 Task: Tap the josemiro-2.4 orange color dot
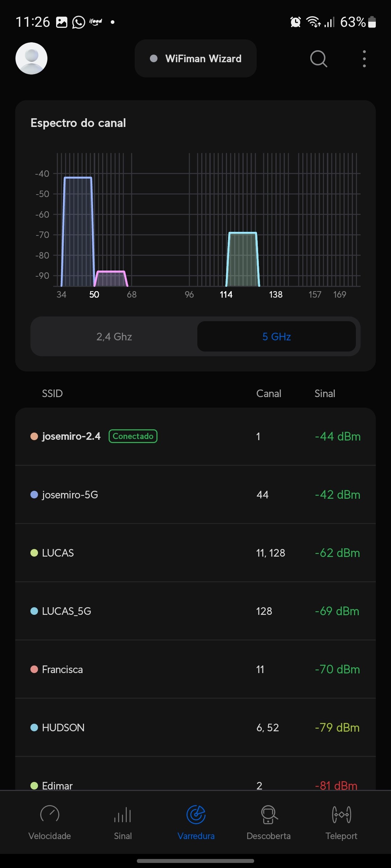coord(34,437)
